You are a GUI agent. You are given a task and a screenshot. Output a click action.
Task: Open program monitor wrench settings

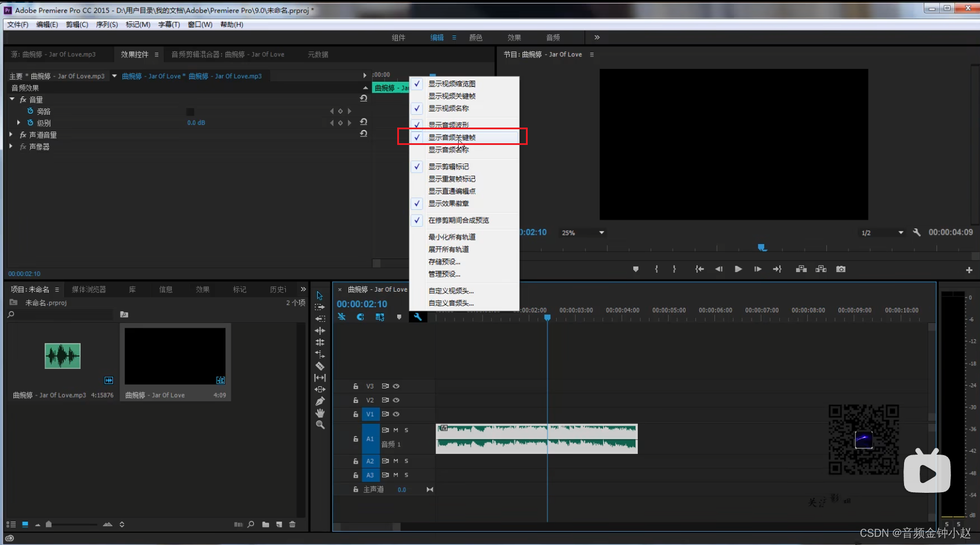tap(916, 232)
